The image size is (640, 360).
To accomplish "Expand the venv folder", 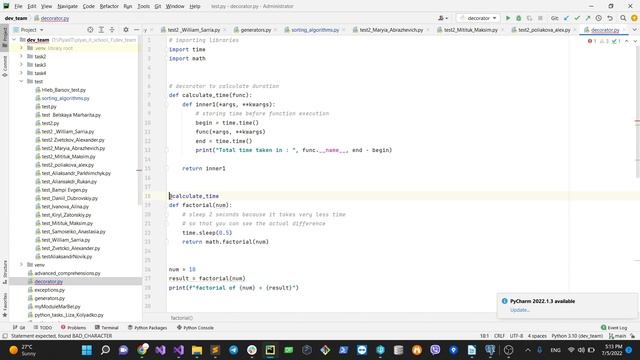I will click(x=22, y=264).
